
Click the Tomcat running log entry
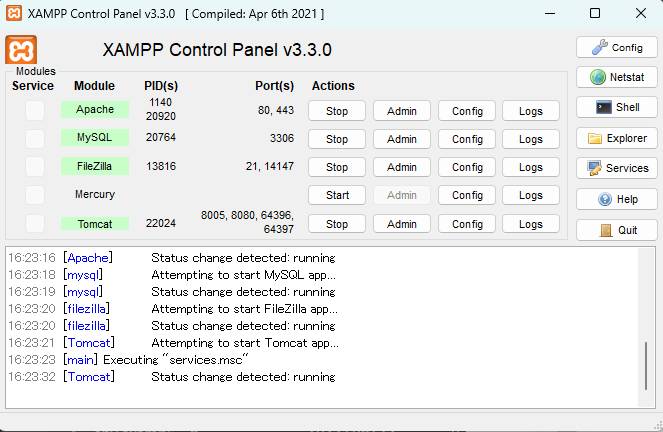tap(243, 377)
